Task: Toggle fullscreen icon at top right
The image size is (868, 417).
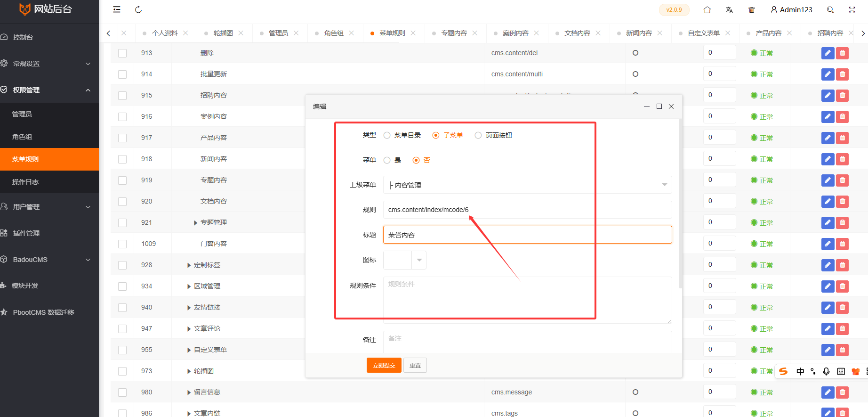Action: click(852, 10)
